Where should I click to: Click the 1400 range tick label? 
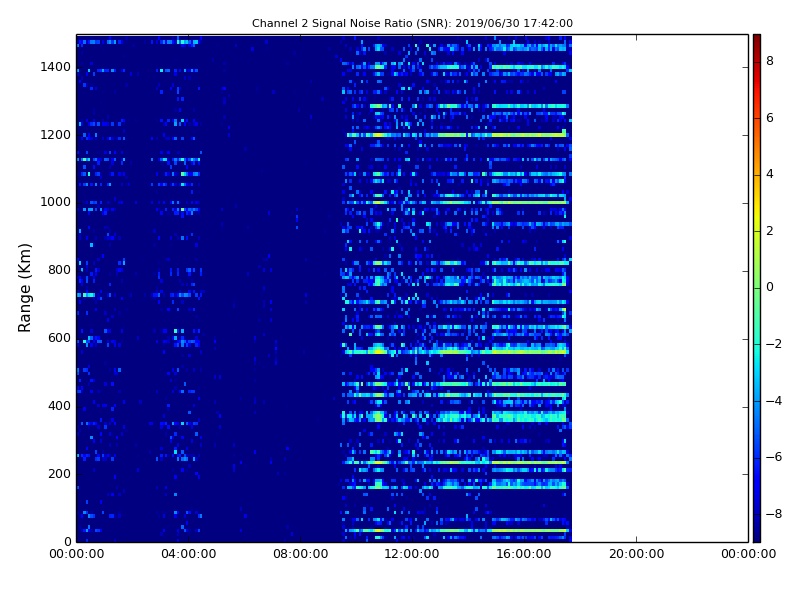56,67
